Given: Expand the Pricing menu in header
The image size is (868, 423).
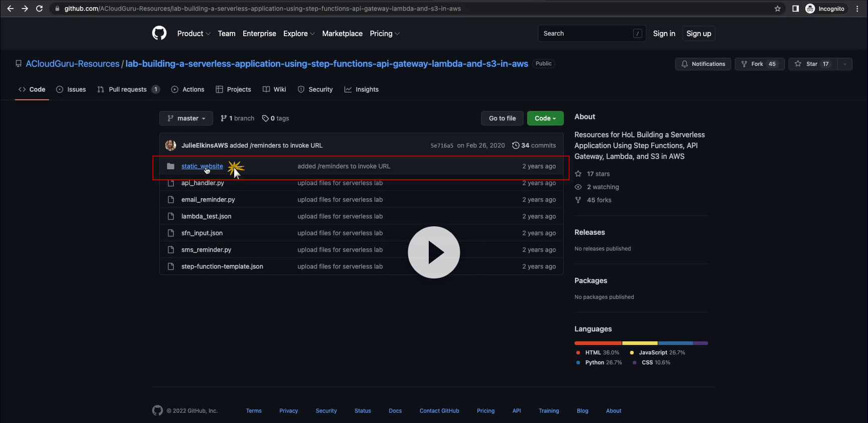Looking at the screenshot, I should coord(385,34).
